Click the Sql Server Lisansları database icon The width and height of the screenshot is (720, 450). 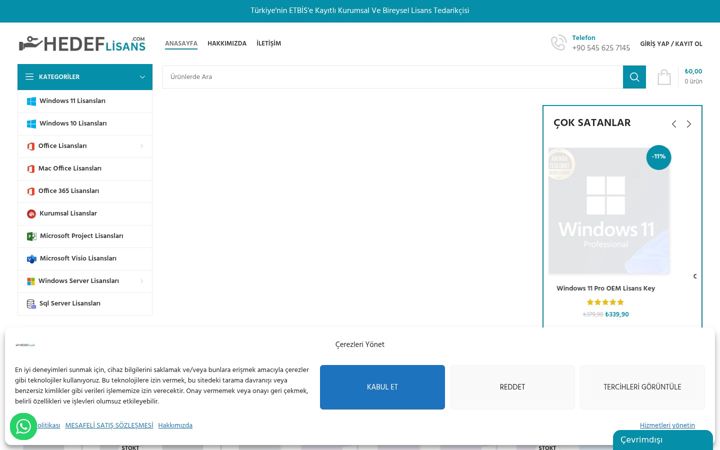[31, 304]
